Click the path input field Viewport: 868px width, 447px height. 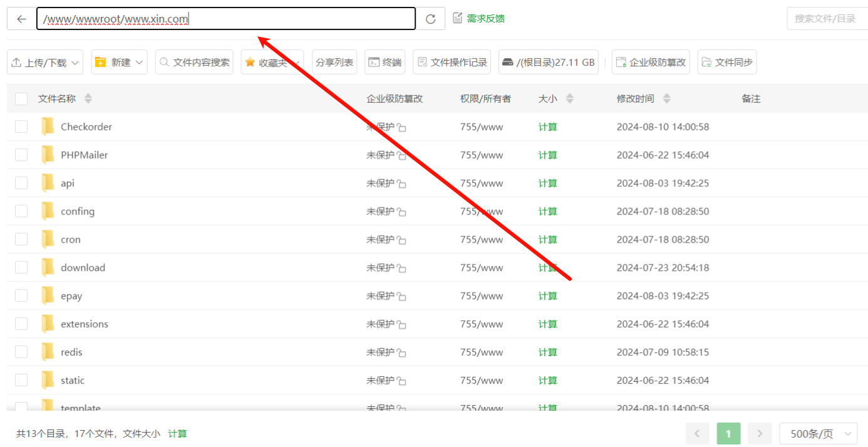tap(226, 19)
